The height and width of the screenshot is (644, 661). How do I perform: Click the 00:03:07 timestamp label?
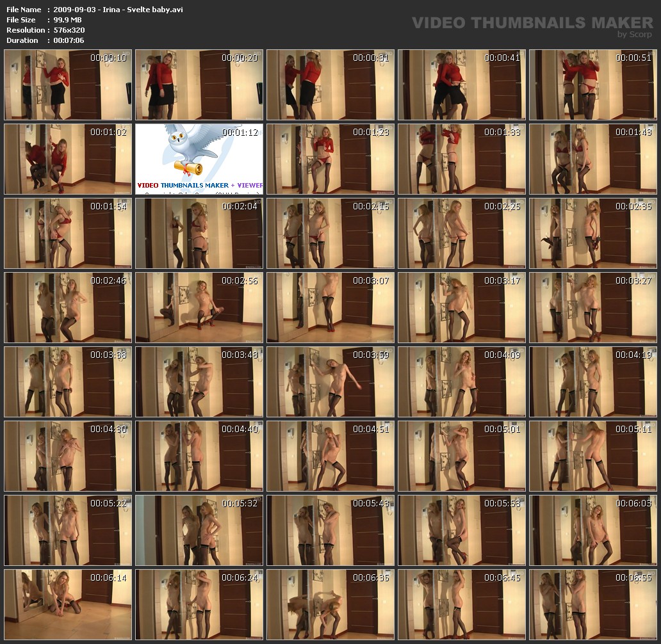point(370,280)
